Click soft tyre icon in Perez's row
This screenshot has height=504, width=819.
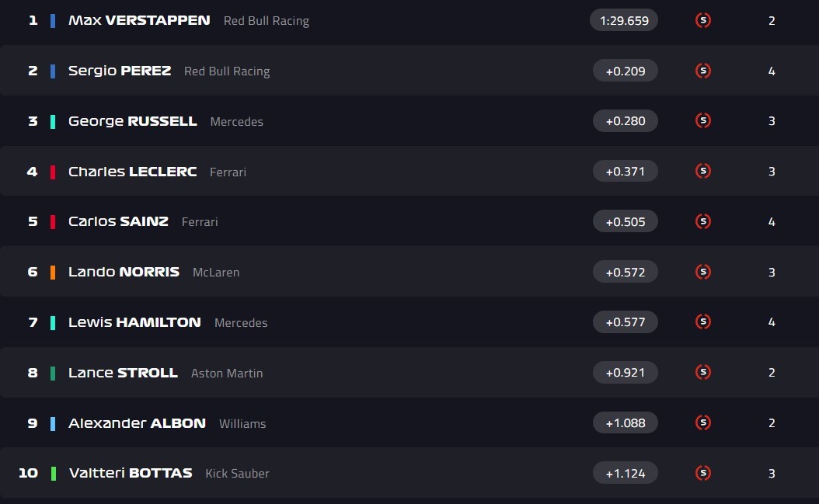(x=703, y=71)
